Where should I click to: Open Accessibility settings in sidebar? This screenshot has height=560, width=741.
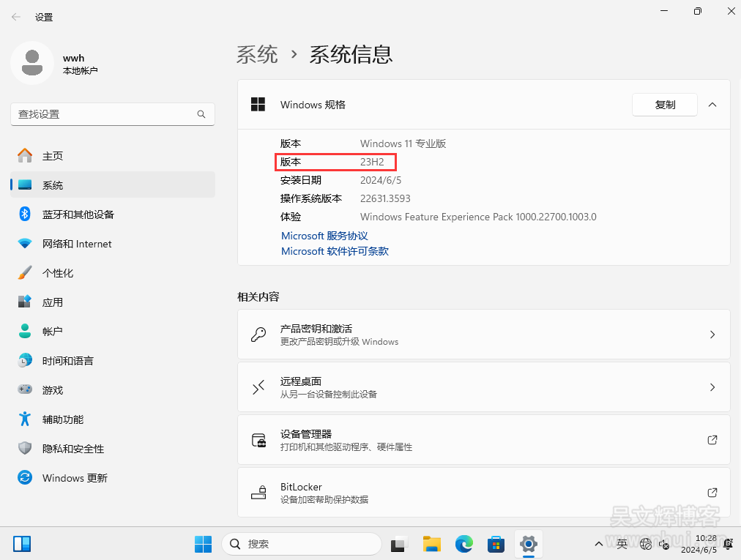pos(63,419)
